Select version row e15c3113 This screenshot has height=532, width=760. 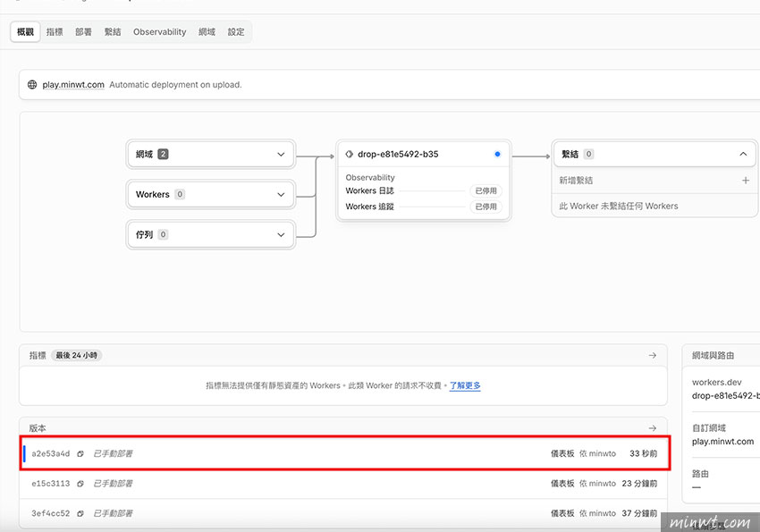click(343, 484)
